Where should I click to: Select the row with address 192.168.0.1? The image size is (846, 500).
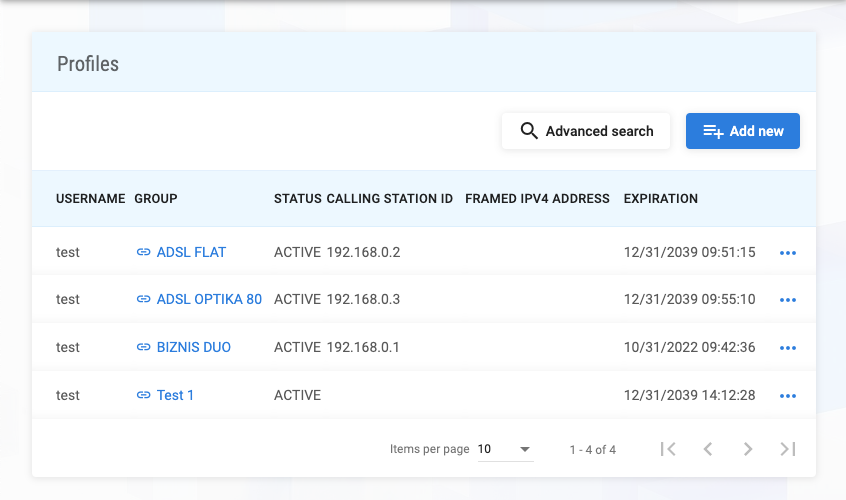click(x=363, y=347)
